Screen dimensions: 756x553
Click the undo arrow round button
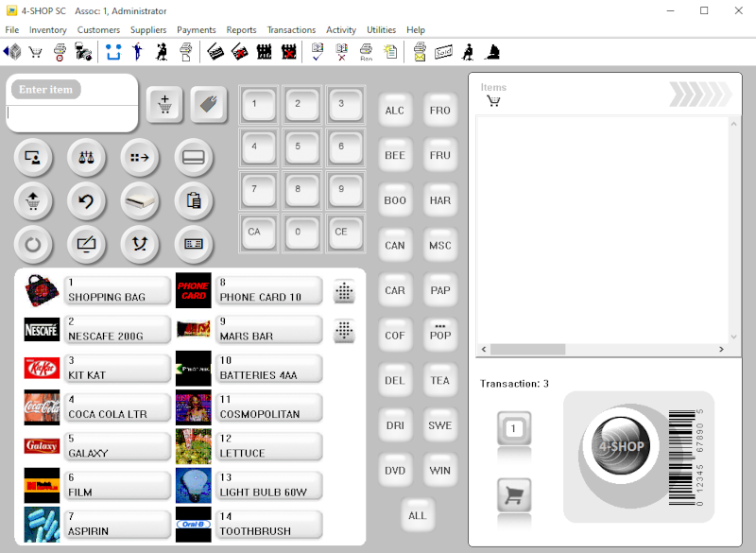86,200
